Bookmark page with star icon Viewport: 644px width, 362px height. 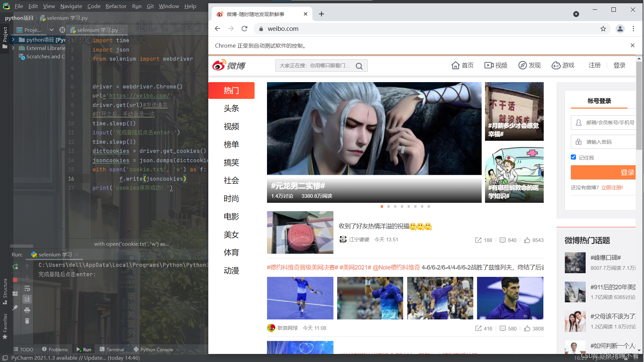(x=603, y=29)
